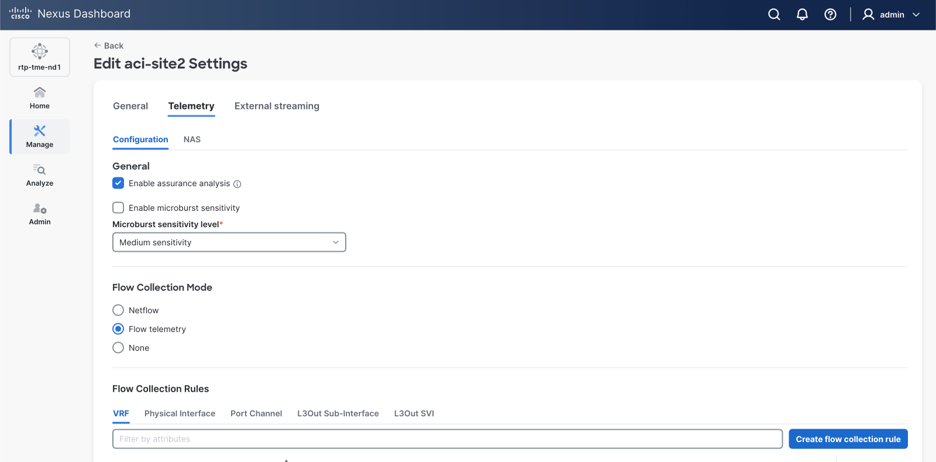
Task: Open Port Channel rules tab
Action: (x=256, y=413)
